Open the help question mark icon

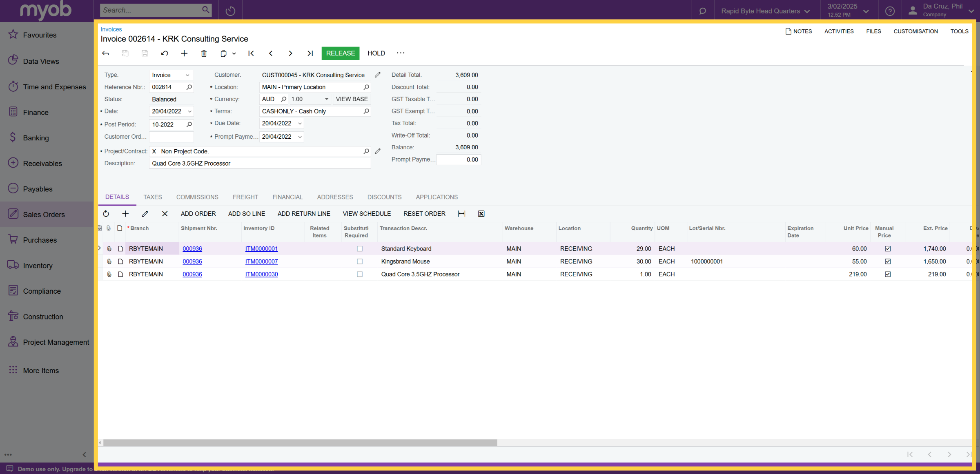pos(890,11)
